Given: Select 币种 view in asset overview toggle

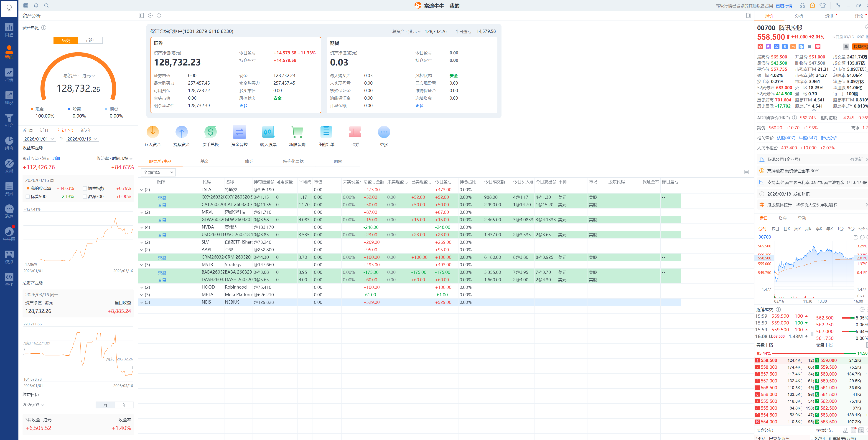Looking at the screenshot, I should [x=90, y=40].
